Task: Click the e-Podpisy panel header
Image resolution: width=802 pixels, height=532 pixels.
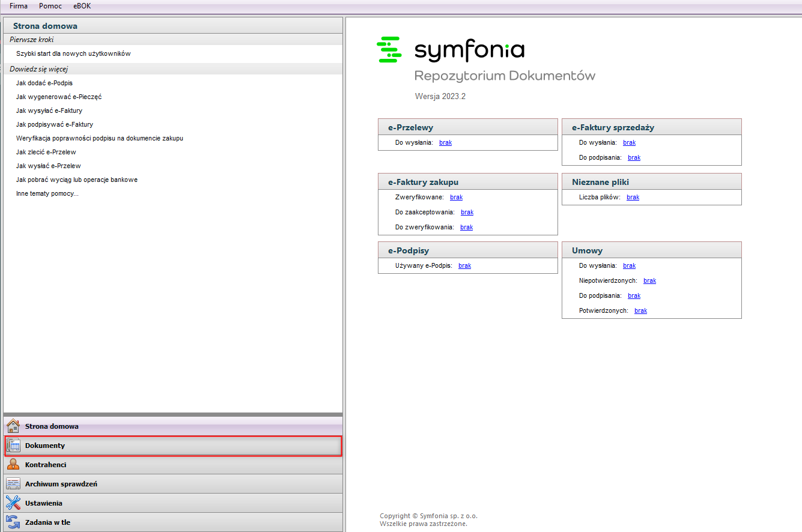Action: tap(468, 250)
